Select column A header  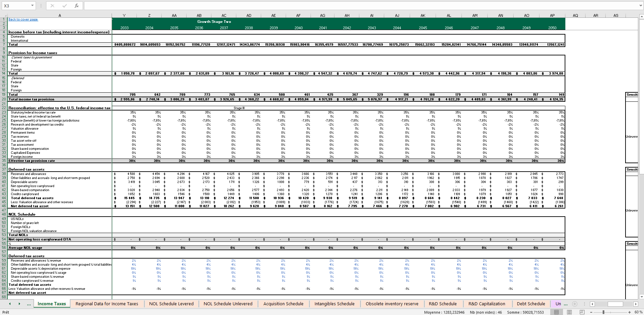(60, 15)
